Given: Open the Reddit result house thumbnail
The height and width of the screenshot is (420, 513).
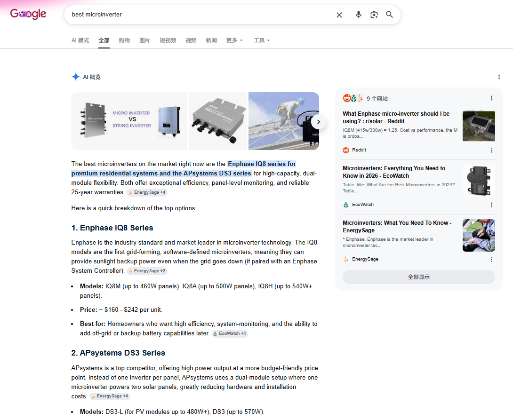Looking at the screenshot, I should click(x=479, y=126).
